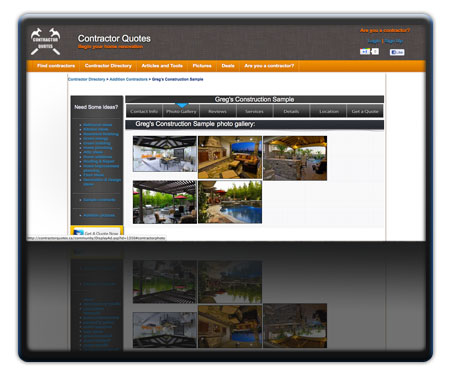Click Addition pictures sidebar link
The height and width of the screenshot is (369, 454).
tap(99, 215)
